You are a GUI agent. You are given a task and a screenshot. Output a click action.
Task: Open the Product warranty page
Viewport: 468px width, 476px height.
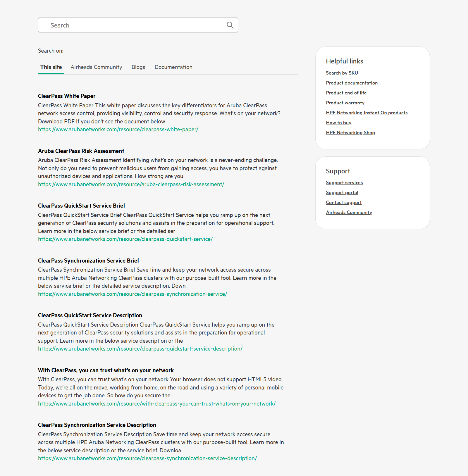coord(345,103)
